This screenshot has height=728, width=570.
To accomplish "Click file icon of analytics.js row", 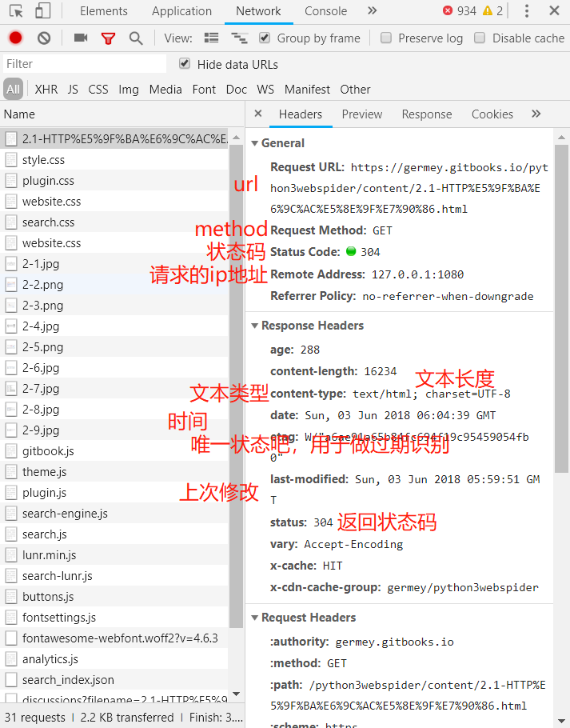I will 11,659.
